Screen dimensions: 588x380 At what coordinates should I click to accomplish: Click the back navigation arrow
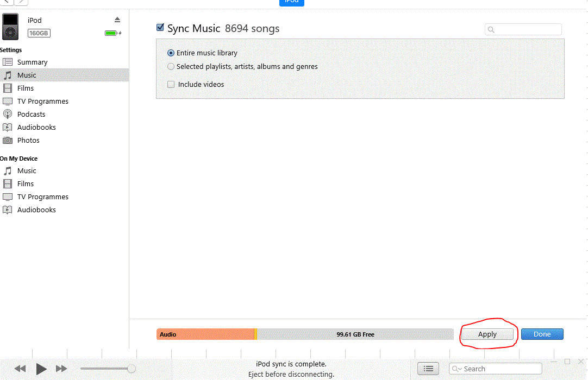pyautogui.click(x=7, y=2)
